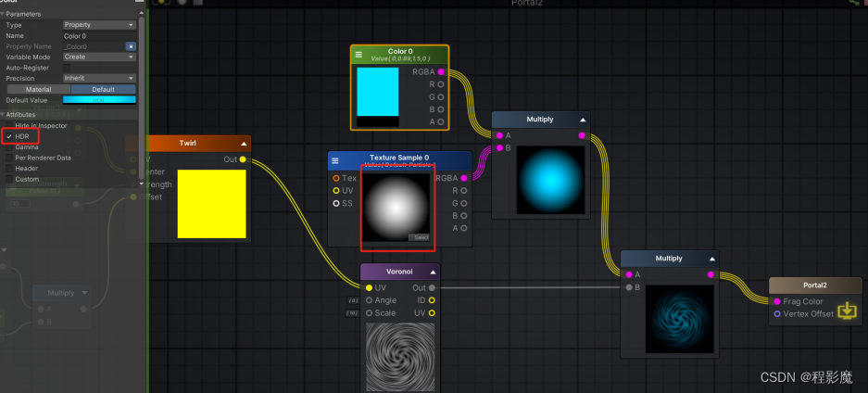This screenshot has width=868, height=393.
Task: Click the RGBA output port of Texture Sample 0
Action: [x=464, y=178]
